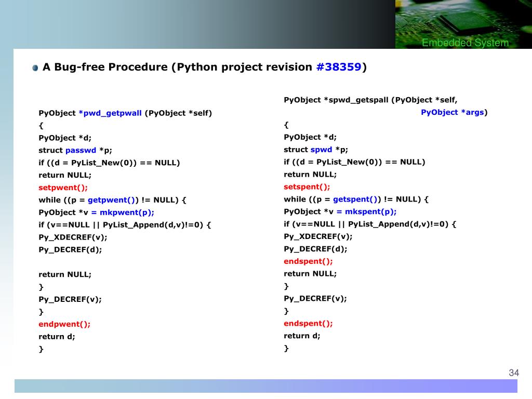Click the blue '*pwd_getpwall' function name

pyautogui.click(x=110, y=113)
